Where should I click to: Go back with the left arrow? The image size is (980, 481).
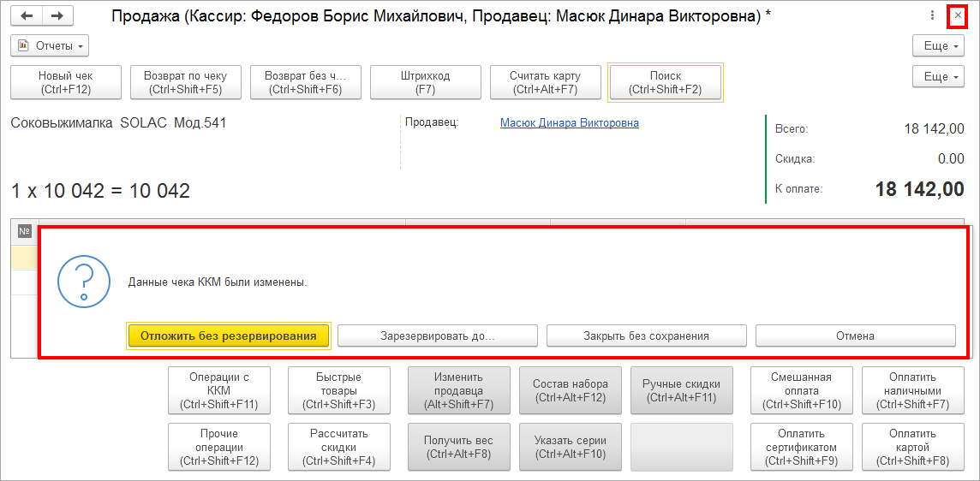point(27,16)
